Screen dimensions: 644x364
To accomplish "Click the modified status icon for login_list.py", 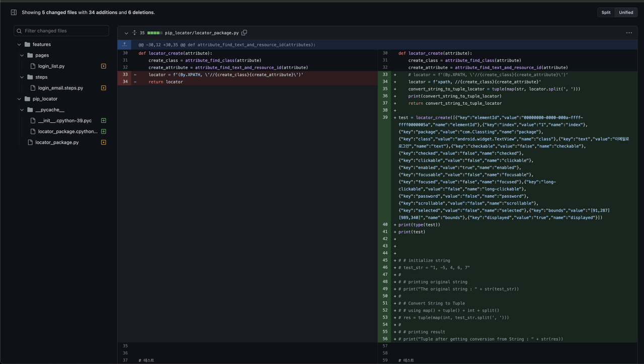I will 104,66.
